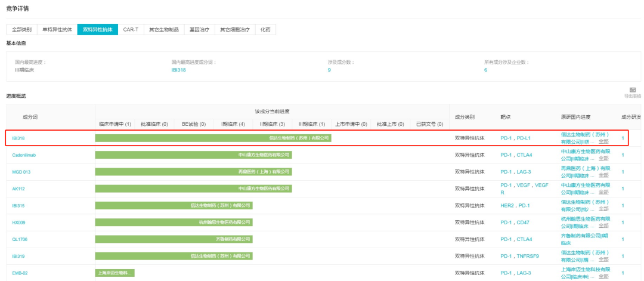Click the involved ingredient count 9
The image size is (644, 281).
329,70
